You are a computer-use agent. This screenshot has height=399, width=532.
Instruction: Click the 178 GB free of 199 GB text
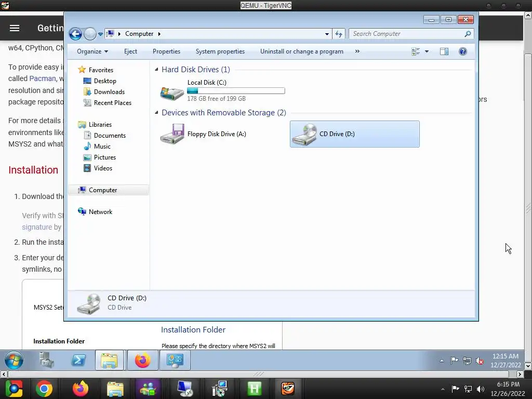click(216, 99)
